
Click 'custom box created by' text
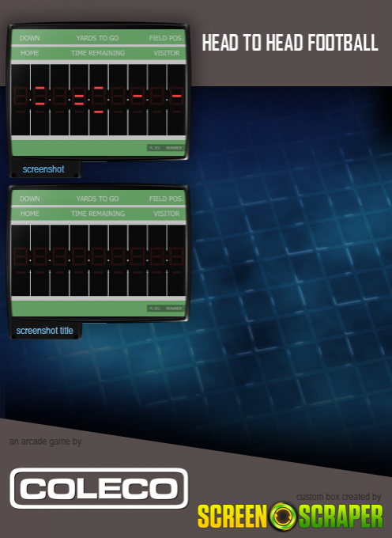pyautogui.click(x=338, y=497)
